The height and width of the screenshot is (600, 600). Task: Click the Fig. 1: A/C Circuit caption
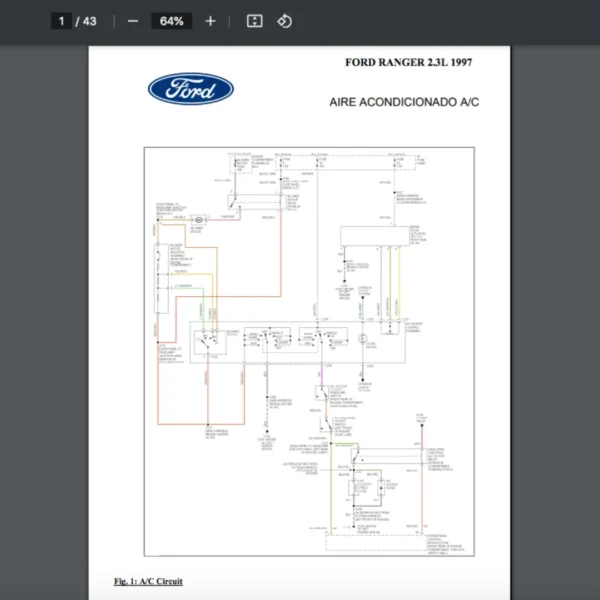[148, 581]
